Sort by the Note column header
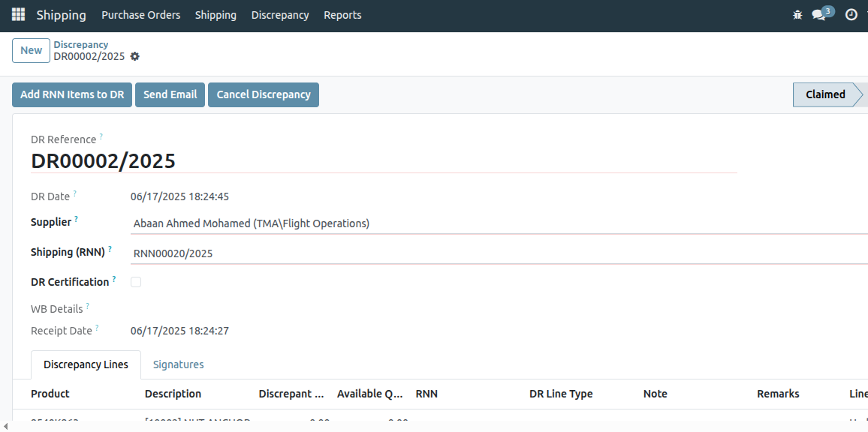This screenshot has width=868, height=432. click(x=655, y=394)
